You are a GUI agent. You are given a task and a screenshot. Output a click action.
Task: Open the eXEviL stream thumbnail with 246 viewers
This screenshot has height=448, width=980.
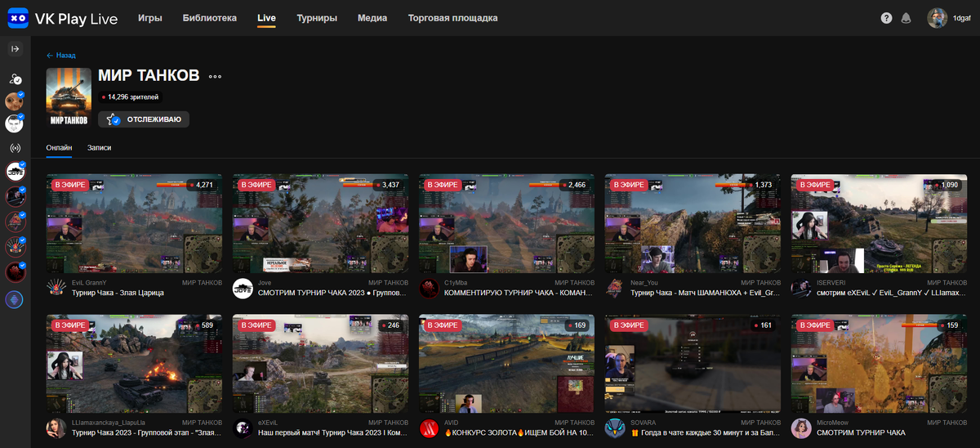coord(320,364)
